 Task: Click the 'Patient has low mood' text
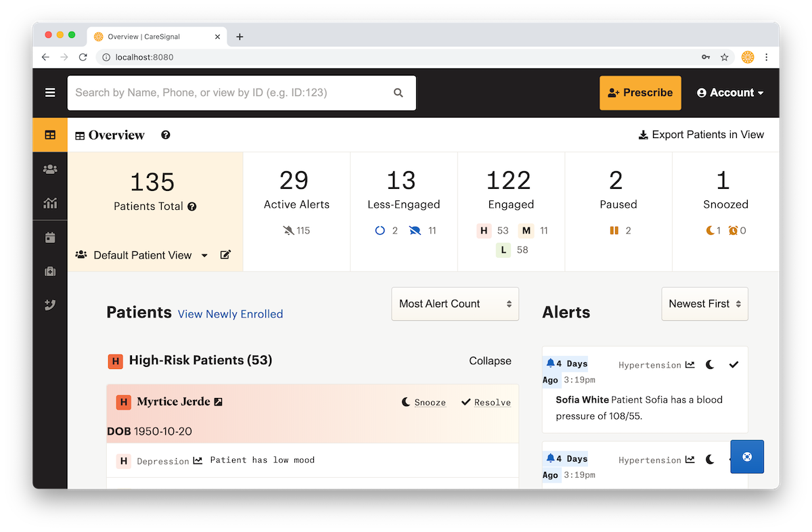point(263,460)
